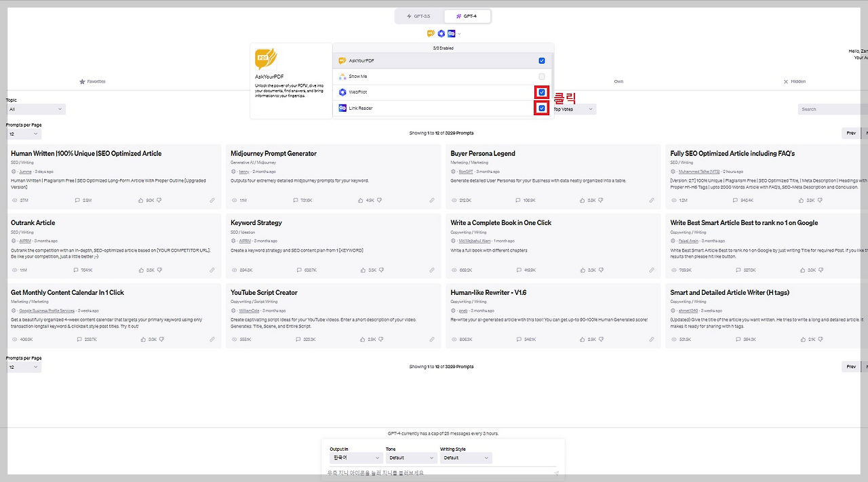This screenshot has width=868, height=482.
Task: Enable the Show Me plugin checkbox
Action: [x=542, y=77]
